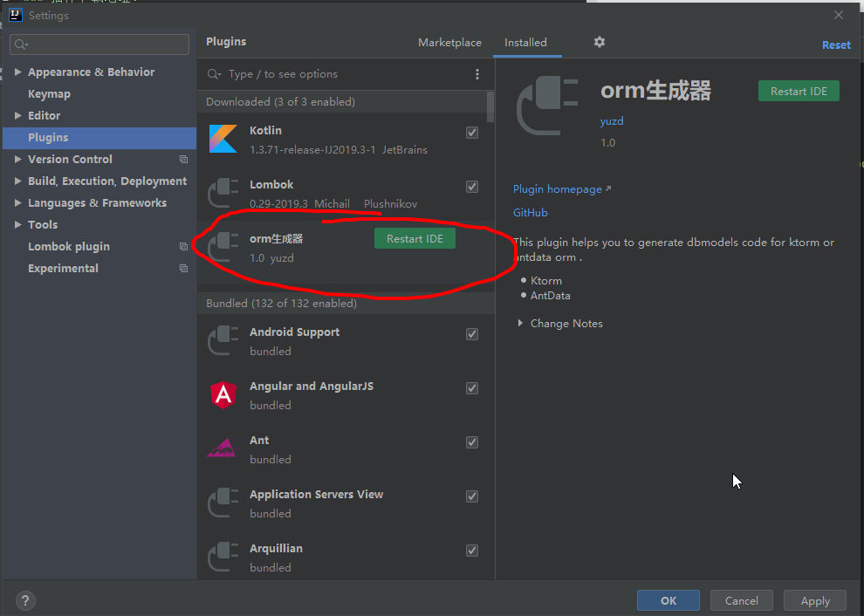
Task: Click the Apply button
Action: [x=815, y=600]
